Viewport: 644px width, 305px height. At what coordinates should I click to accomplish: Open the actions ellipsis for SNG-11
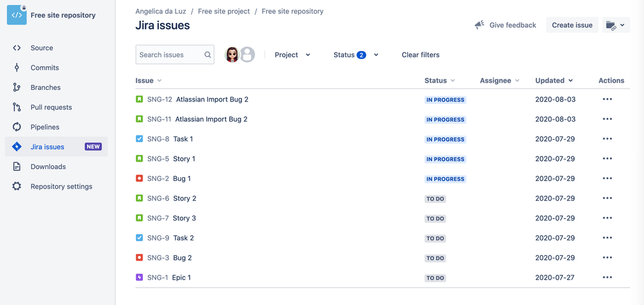click(x=607, y=119)
